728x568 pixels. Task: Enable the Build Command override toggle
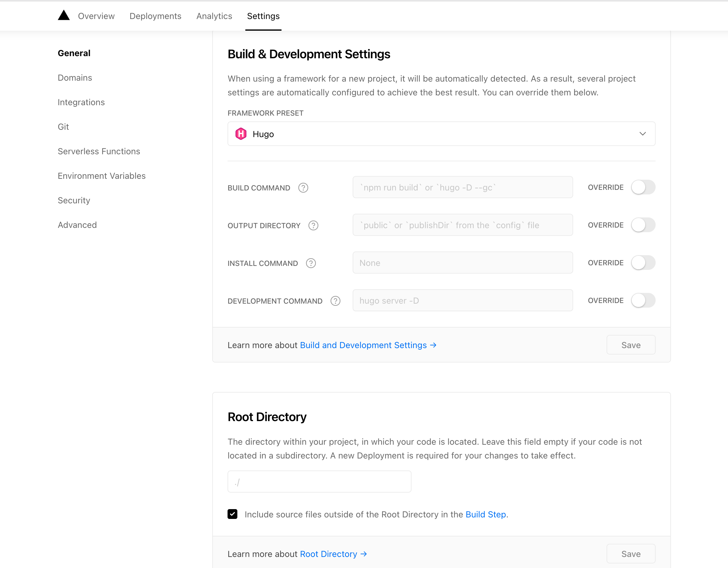643,187
